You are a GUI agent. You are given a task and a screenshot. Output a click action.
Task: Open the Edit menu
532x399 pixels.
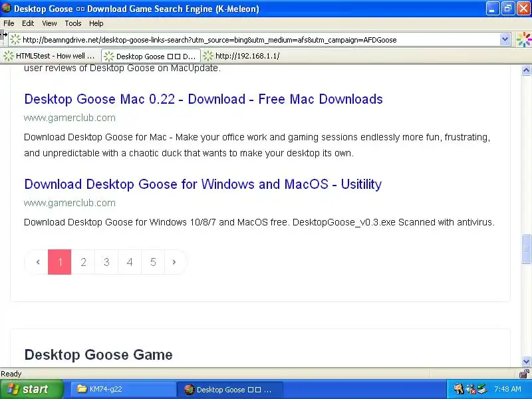coord(28,23)
